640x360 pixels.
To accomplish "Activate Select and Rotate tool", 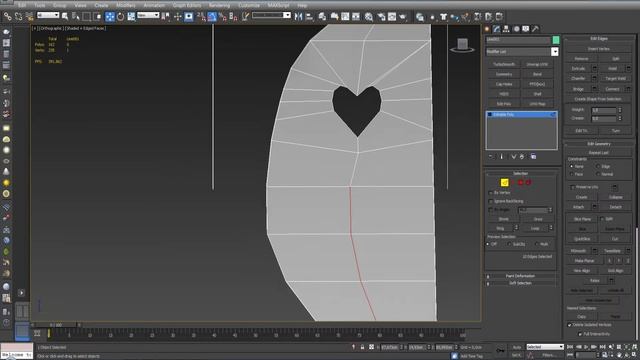I will coord(120,16).
